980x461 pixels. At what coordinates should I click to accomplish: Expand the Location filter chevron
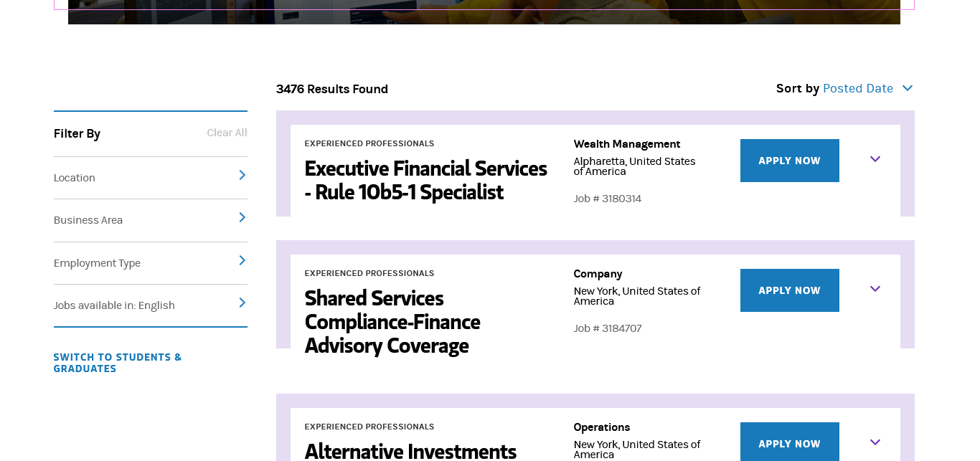[x=242, y=176]
